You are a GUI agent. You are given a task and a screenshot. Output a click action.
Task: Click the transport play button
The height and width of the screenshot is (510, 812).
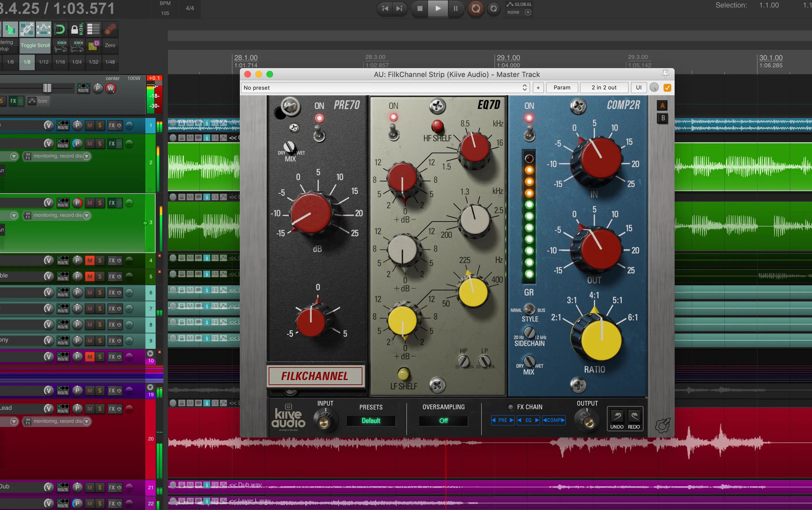(x=438, y=8)
